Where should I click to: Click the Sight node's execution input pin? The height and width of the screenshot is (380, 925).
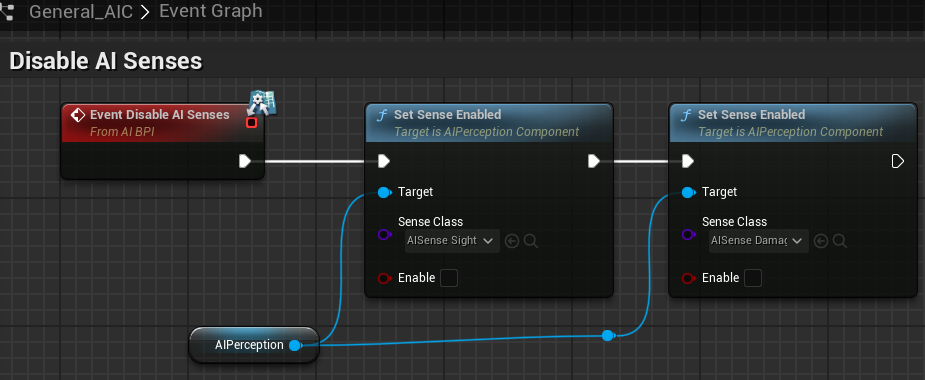pos(383,161)
